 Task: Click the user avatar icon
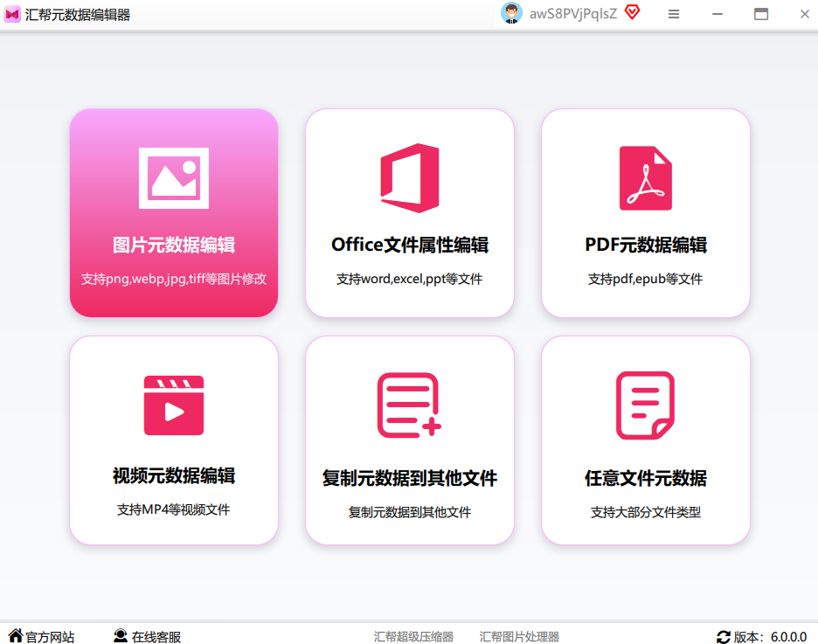[511, 14]
